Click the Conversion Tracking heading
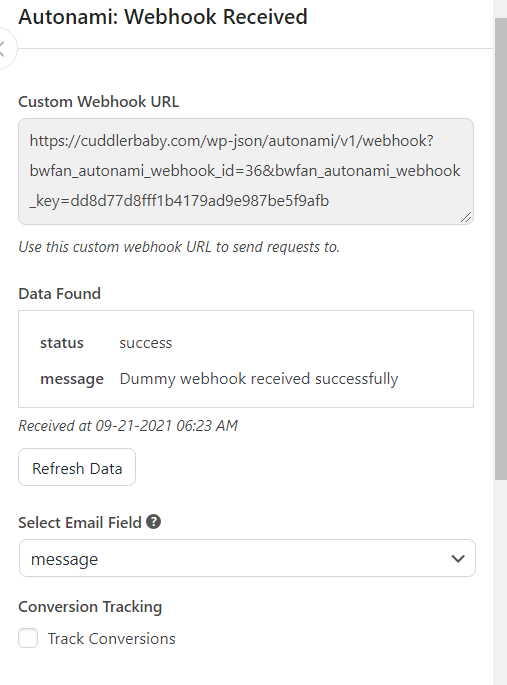The width and height of the screenshot is (507, 685). pyautogui.click(x=90, y=607)
